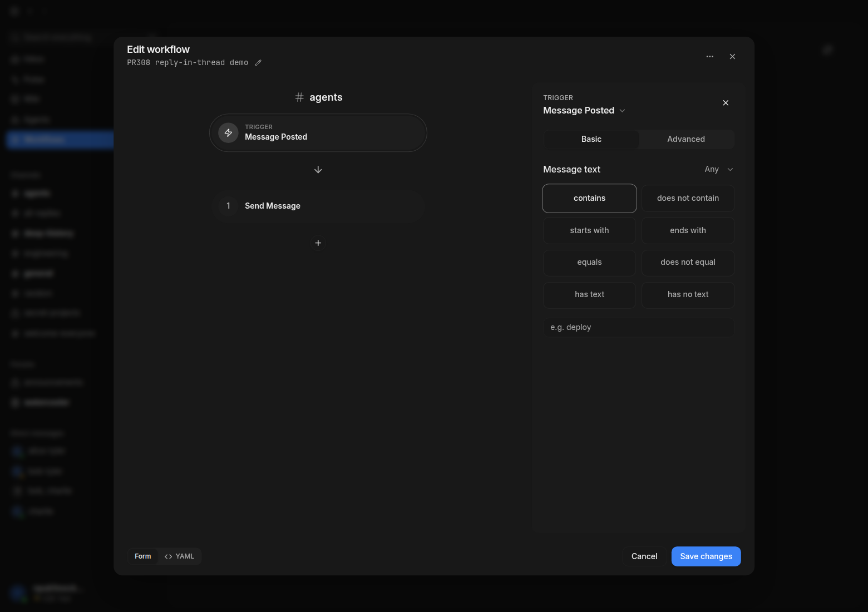Viewport: 868px width, 612px height.
Task: Open the Any match dropdown
Action: pyautogui.click(x=719, y=169)
